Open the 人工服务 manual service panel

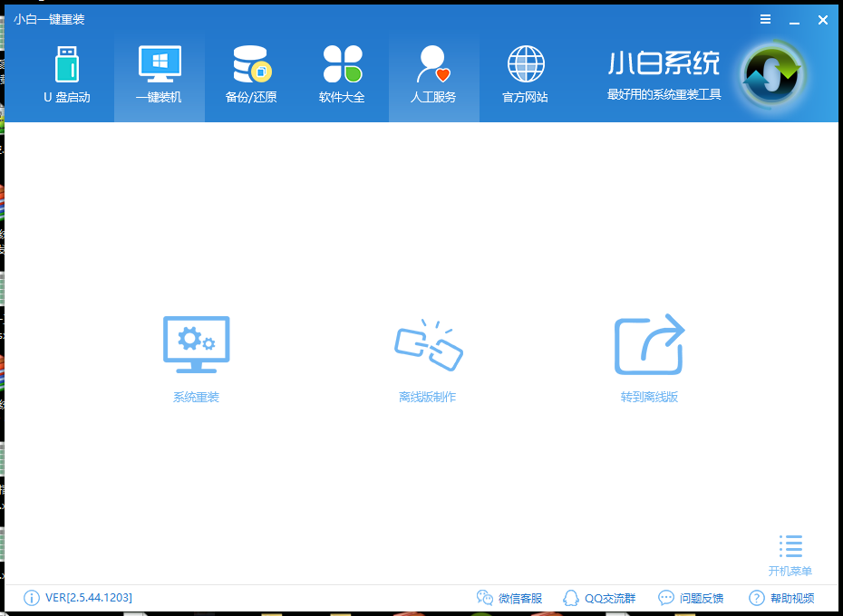pos(433,72)
